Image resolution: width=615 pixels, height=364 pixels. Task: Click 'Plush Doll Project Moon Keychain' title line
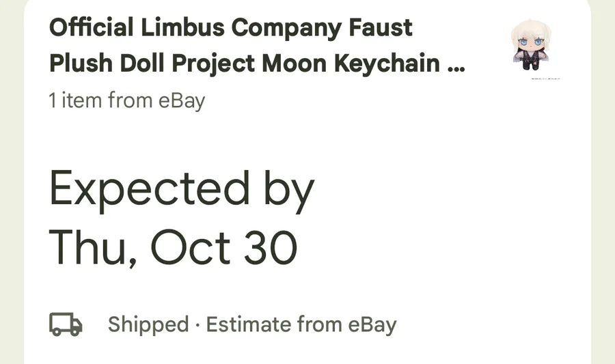(245, 64)
